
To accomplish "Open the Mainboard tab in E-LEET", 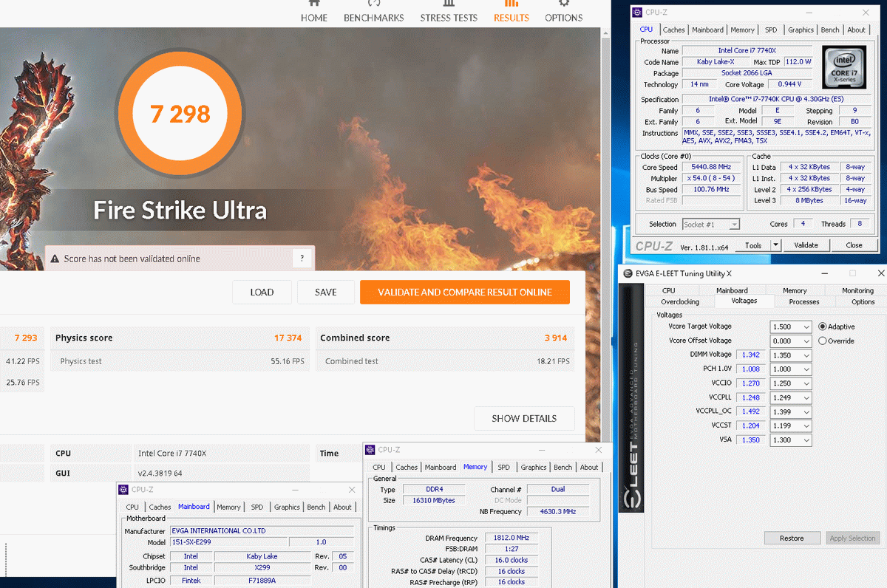I will click(x=732, y=290).
